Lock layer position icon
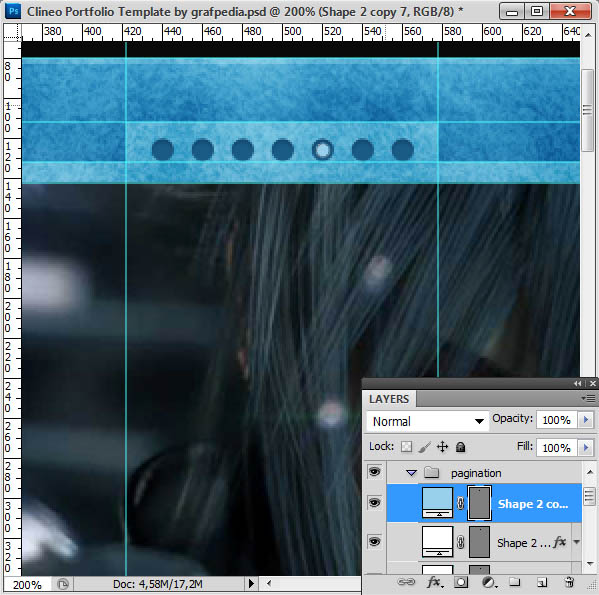 442,447
